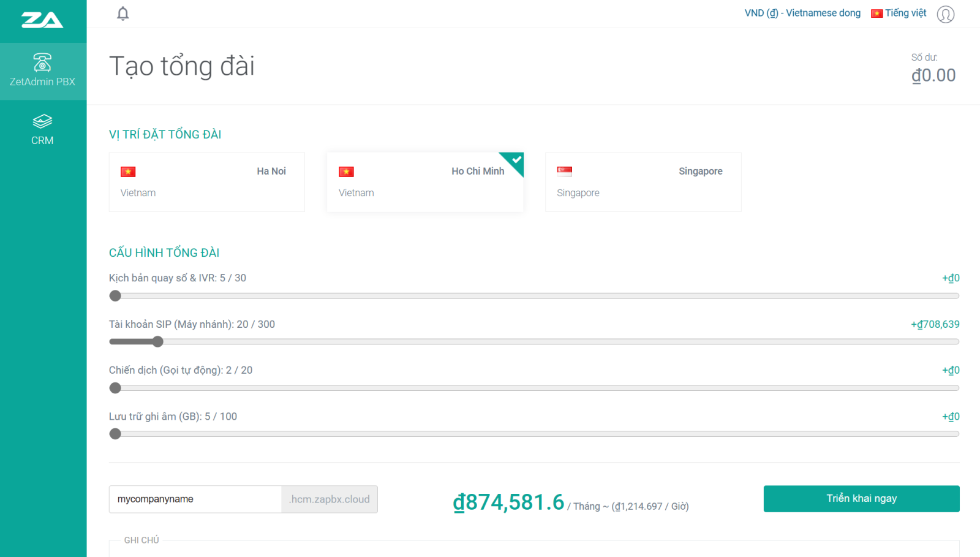Open user profile avatar icon

click(945, 14)
